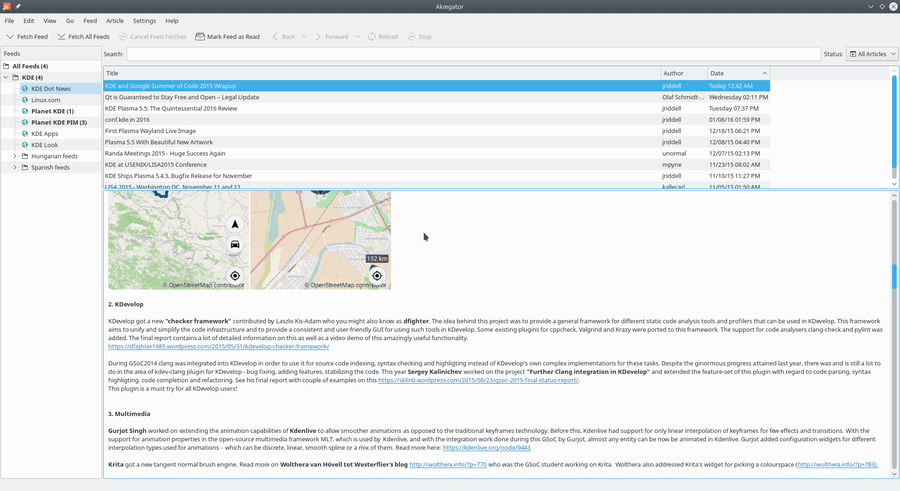Click the KDE Look feed globe icon
Image resolution: width=900 pixels, height=491 pixels.
pyautogui.click(x=25, y=145)
